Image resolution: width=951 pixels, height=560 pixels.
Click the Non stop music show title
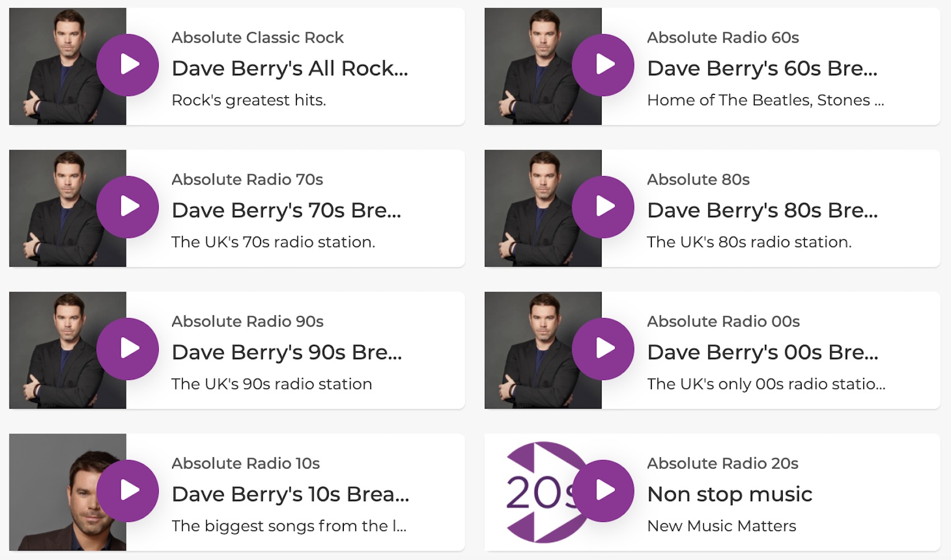tap(730, 494)
